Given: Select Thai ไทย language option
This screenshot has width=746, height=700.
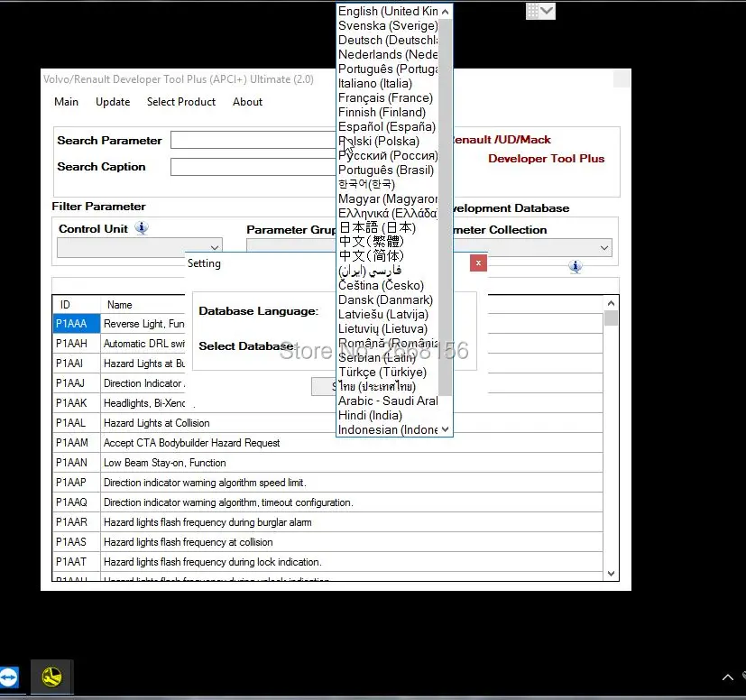Looking at the screenshot, I should (x=388, y=386).
